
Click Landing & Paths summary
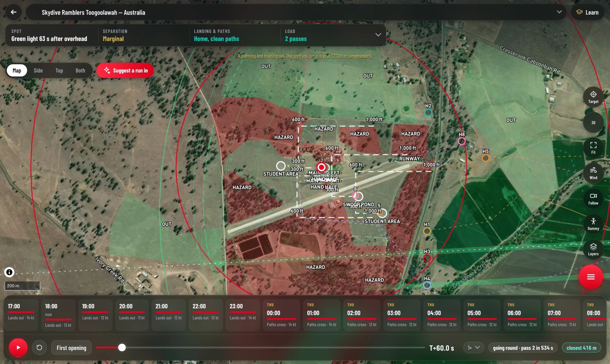(x=217, y=35)
